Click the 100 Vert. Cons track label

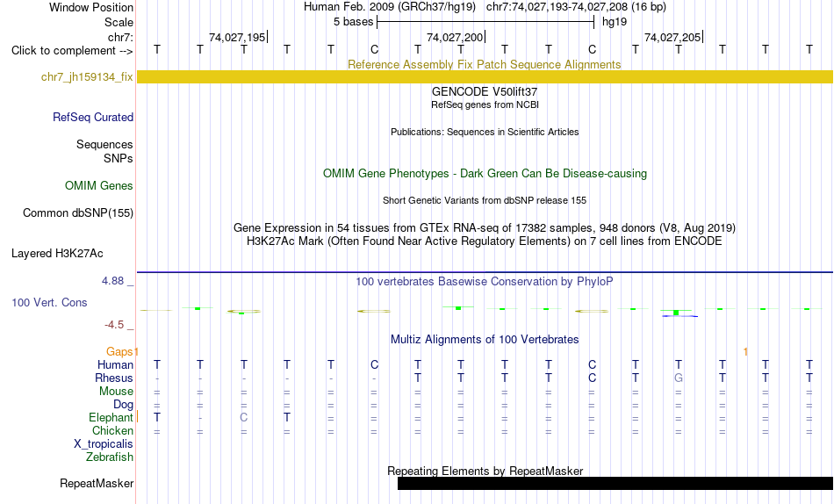pyautogui.click(x=49, y=302)
